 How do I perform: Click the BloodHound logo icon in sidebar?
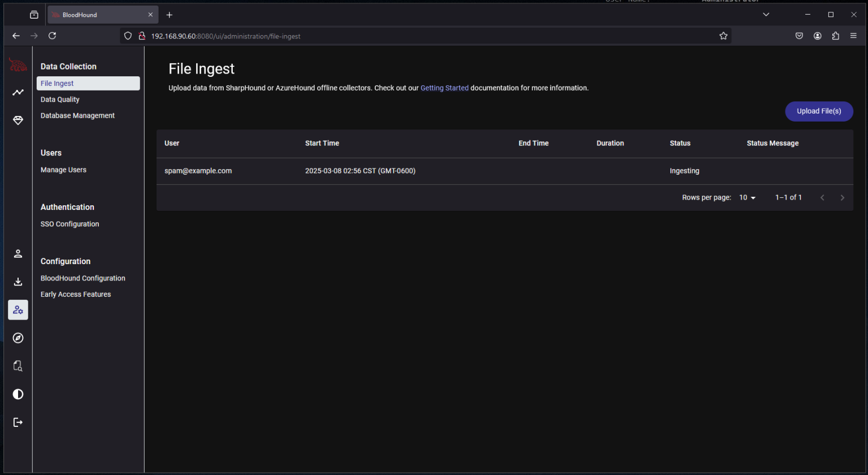coord(18,66)
